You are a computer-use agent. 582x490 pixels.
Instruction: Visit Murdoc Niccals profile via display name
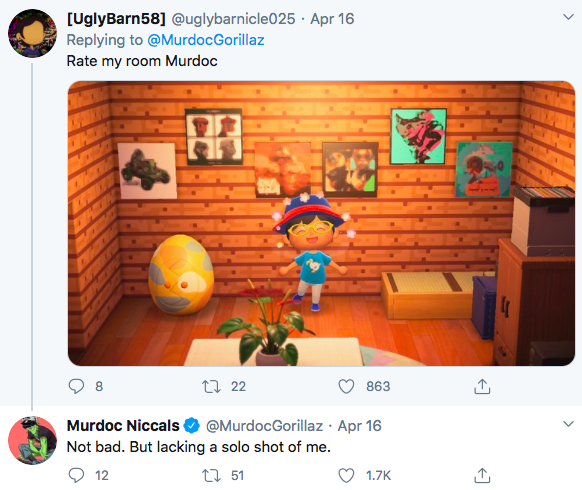[123, 426]
